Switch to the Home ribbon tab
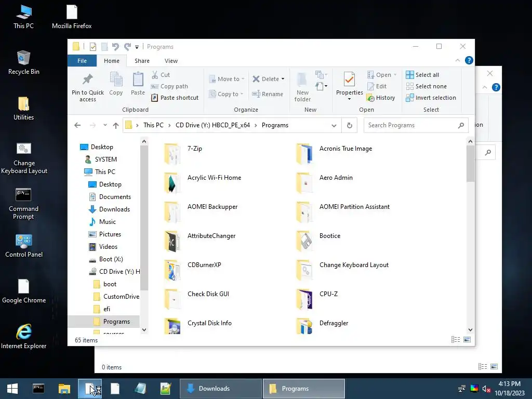The image size is (532, 399). coord(112,61)
